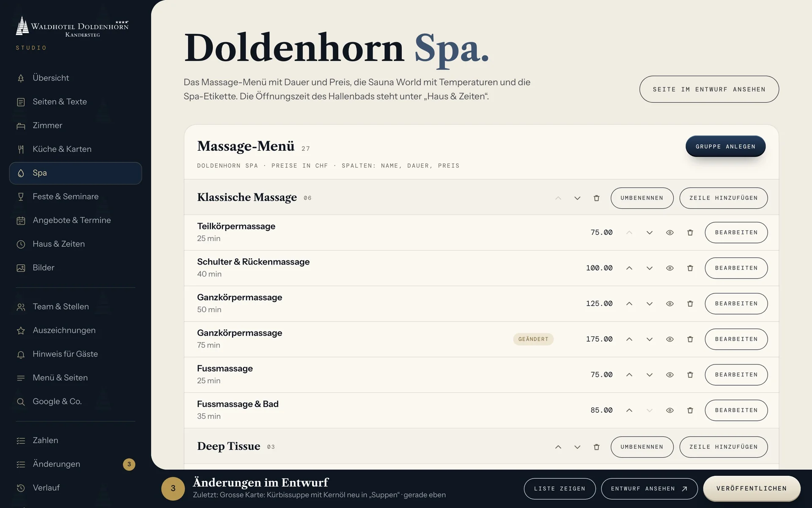Delete the Fussmassage & Bad row

pos(690,410)
